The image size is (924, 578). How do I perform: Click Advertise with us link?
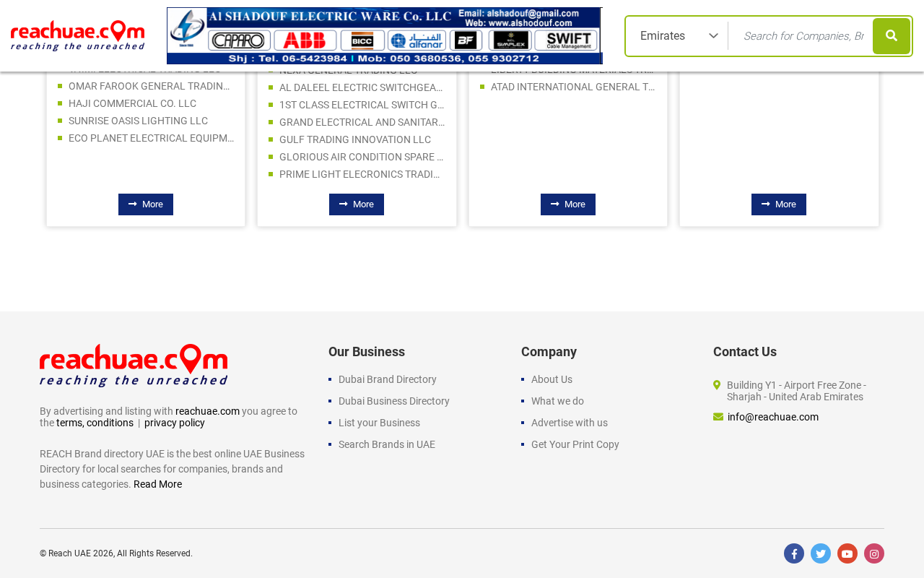pyautogui.click(x=570, y=423)
